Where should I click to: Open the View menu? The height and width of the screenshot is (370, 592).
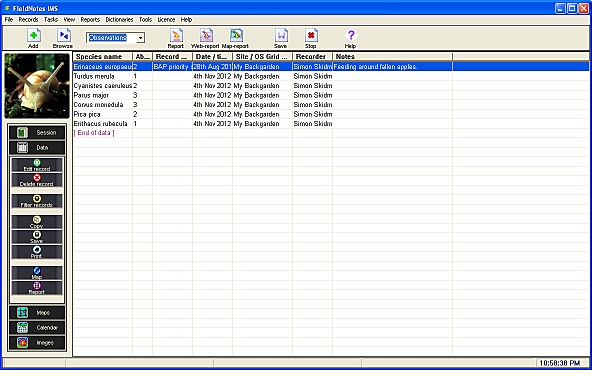click(x=69, y=20)
